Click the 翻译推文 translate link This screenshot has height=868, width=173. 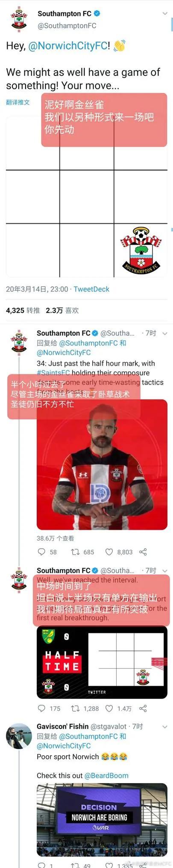click(x=18, y=102)
